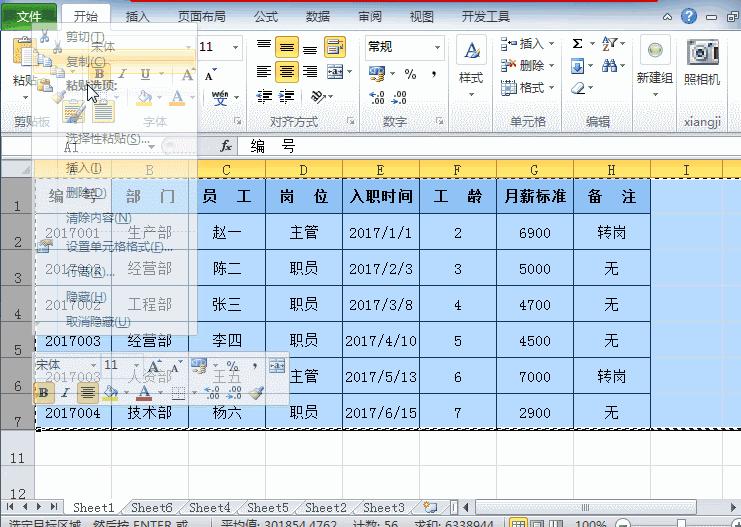Toggle Middle Align in alignment group
Viewport: 741px width, 527px height.
pos(286,46)
